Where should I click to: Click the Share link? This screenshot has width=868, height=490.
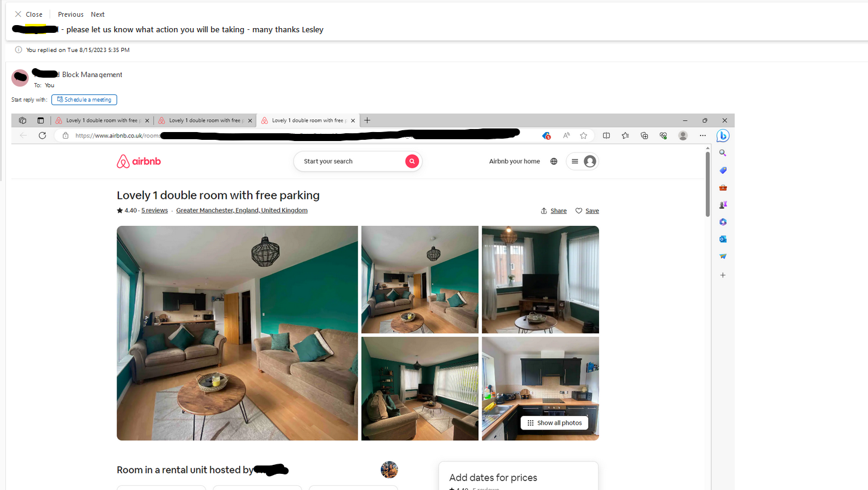pos(554,211)
